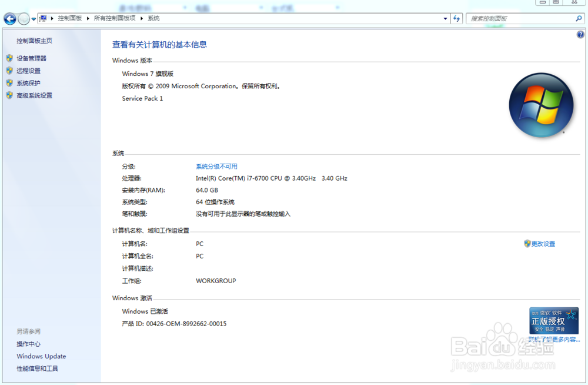Open Windows Update from 另请参阅
Viewport: 588px width, 385px height.
click(41, 356)
